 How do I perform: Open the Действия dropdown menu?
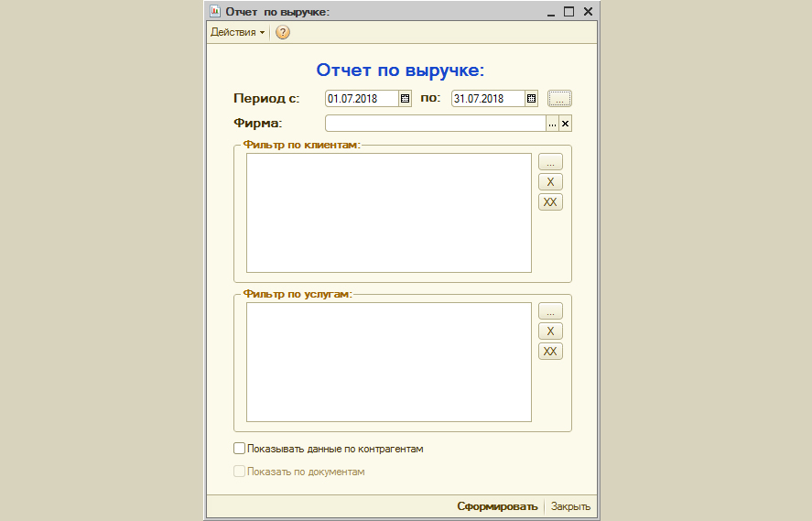tap(238, 32)
